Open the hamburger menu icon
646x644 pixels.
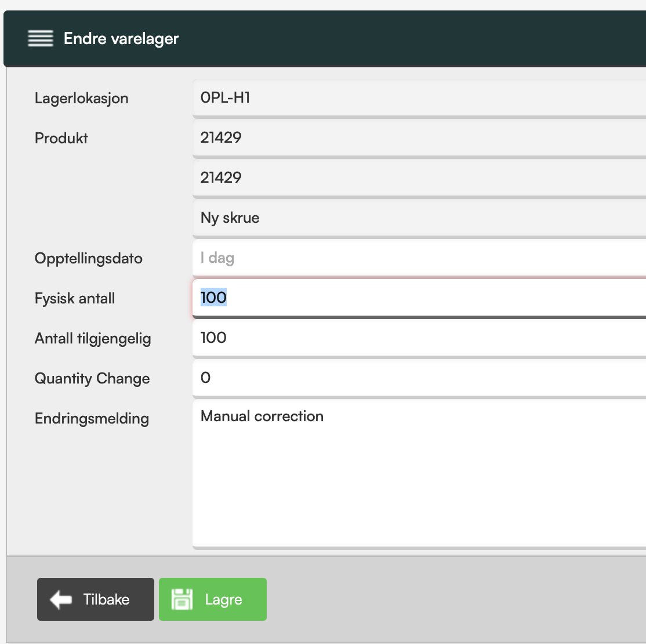[41, 39]
